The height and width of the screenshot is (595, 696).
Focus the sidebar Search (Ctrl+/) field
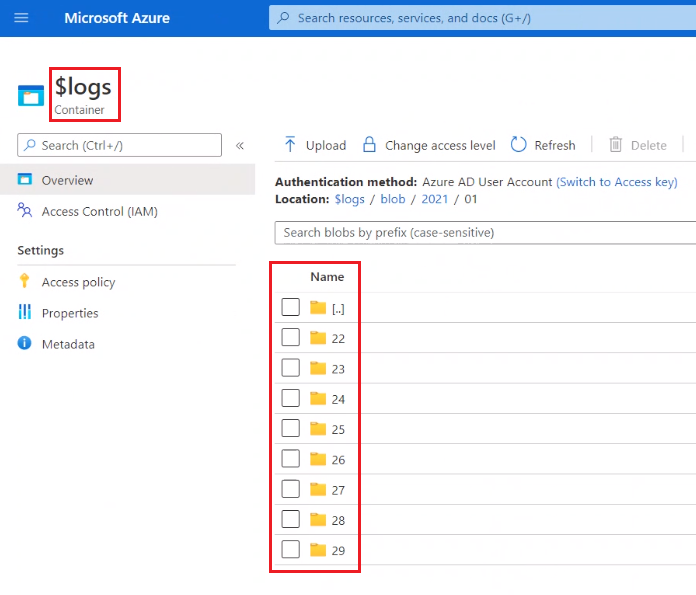(x=119, y=145)
